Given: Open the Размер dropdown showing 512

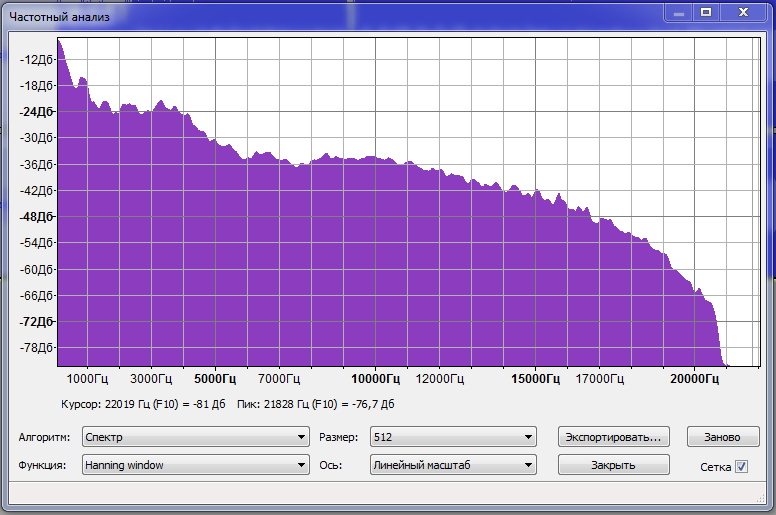Looking at the screenshot, I should [453, 437].
